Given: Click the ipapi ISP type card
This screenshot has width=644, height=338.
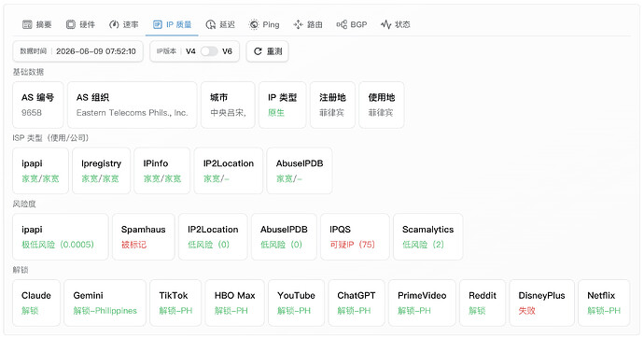Looking at the screenshot, I should click(x=41, y=171).
